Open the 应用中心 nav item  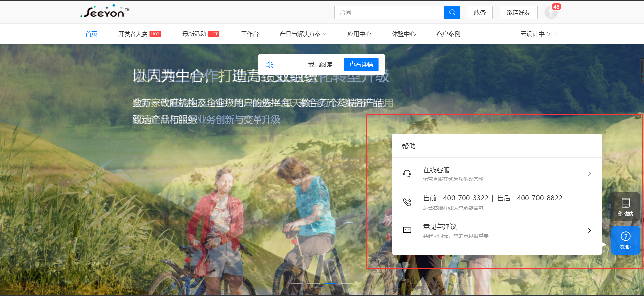click(359, 34)
